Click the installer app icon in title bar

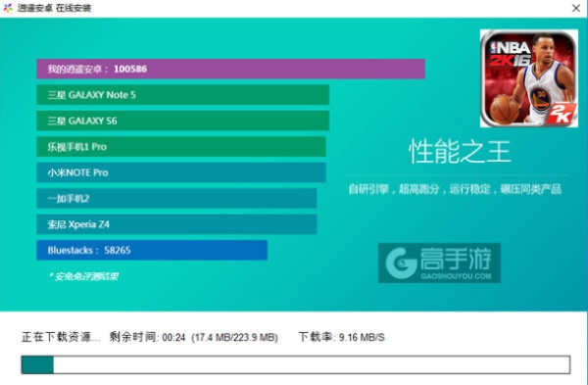pos(8,8)
